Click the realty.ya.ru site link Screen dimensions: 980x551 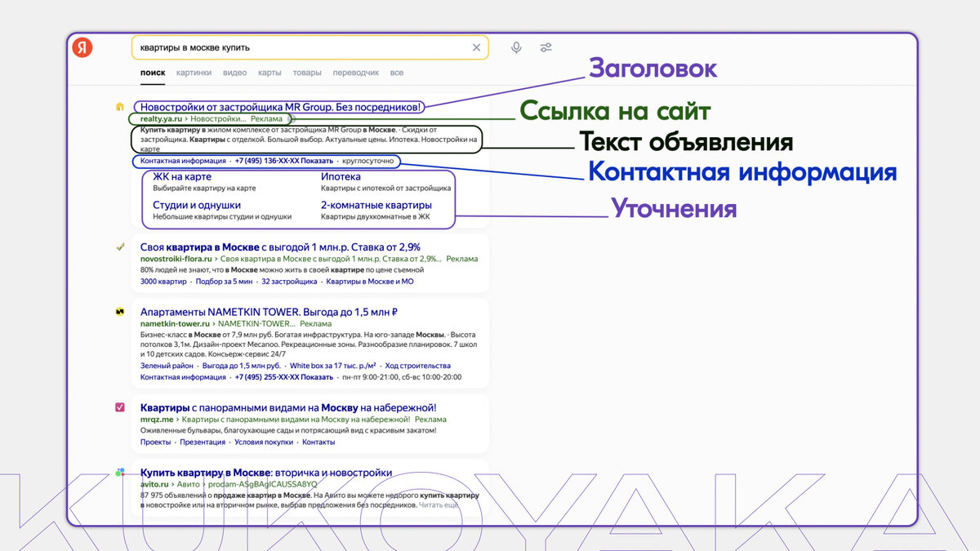[160, 119]
